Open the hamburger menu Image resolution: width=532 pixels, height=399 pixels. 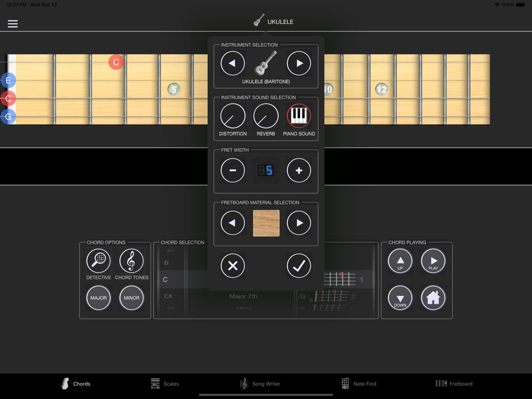pos(12,23)
